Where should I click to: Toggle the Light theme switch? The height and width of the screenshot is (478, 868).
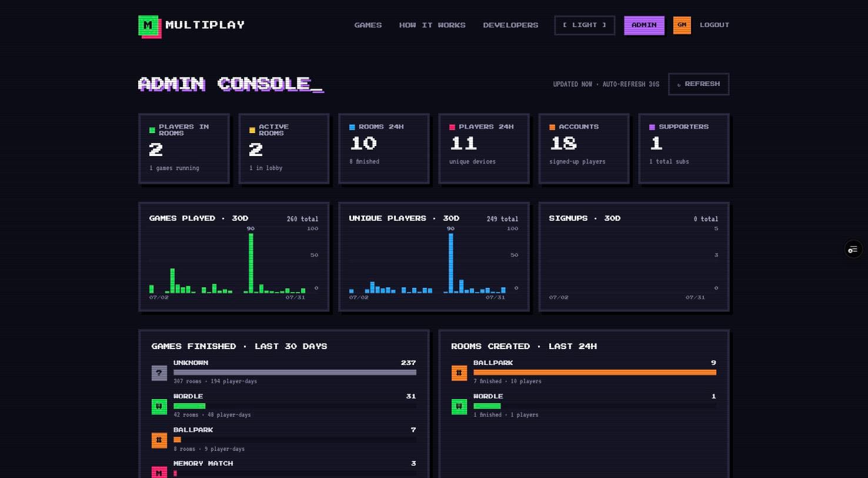585,25
